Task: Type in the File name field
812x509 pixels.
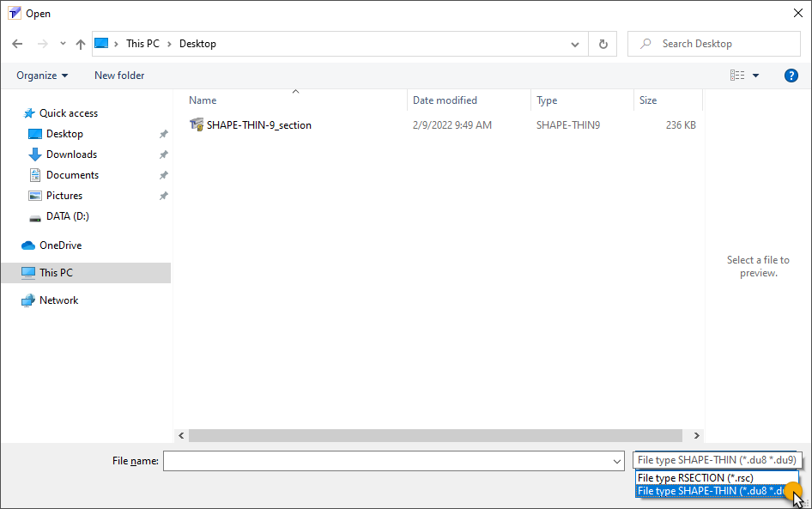Action: coord(391,460)
